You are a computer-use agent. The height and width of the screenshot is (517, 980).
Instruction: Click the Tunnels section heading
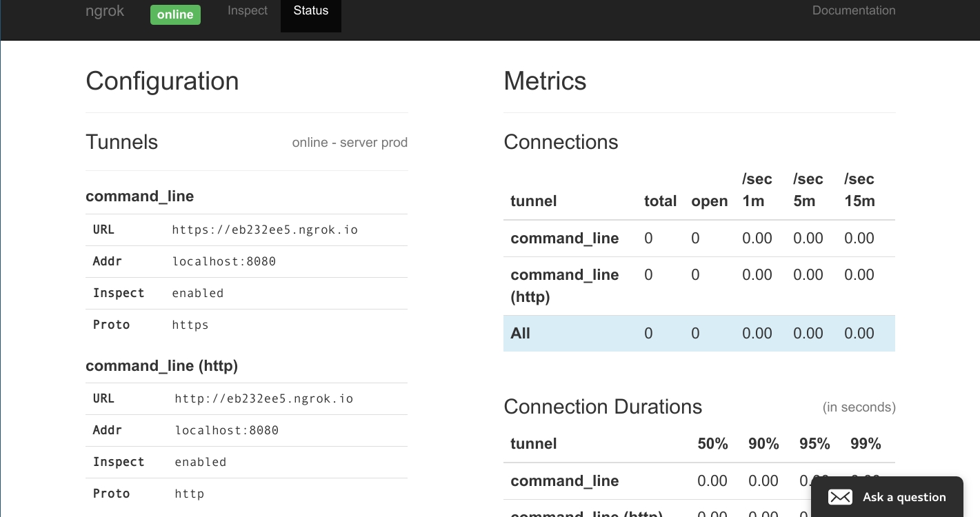122,142
